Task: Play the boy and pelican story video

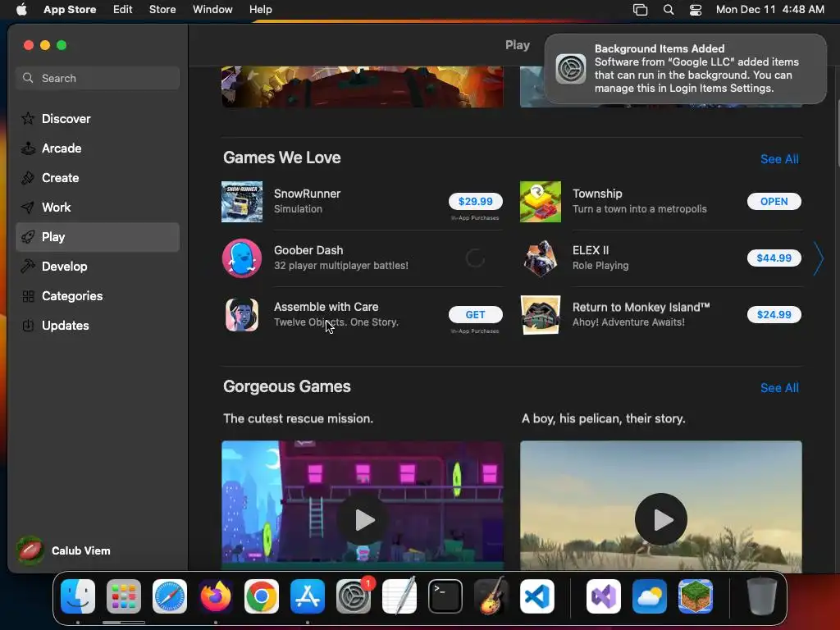Action: 661,519
